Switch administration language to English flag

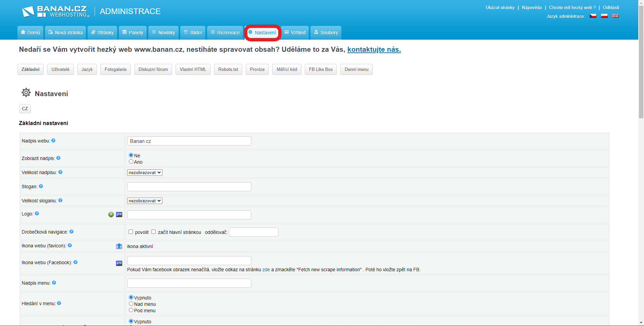tap(615, 16)
